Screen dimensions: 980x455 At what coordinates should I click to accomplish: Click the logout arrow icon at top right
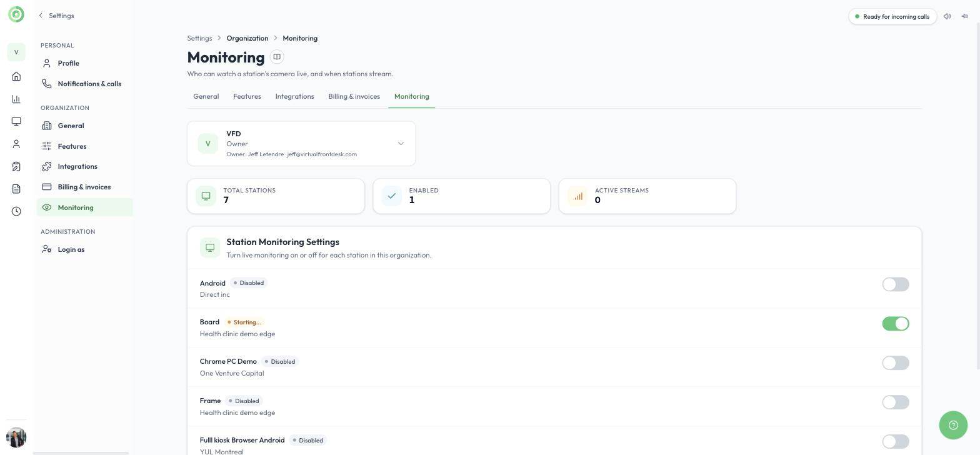click(965, 16)
